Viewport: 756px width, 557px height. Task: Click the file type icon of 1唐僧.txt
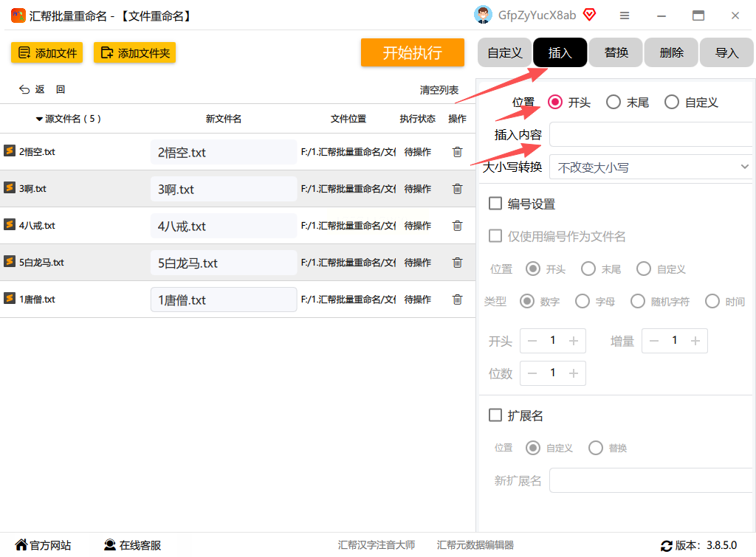(10, 298)
